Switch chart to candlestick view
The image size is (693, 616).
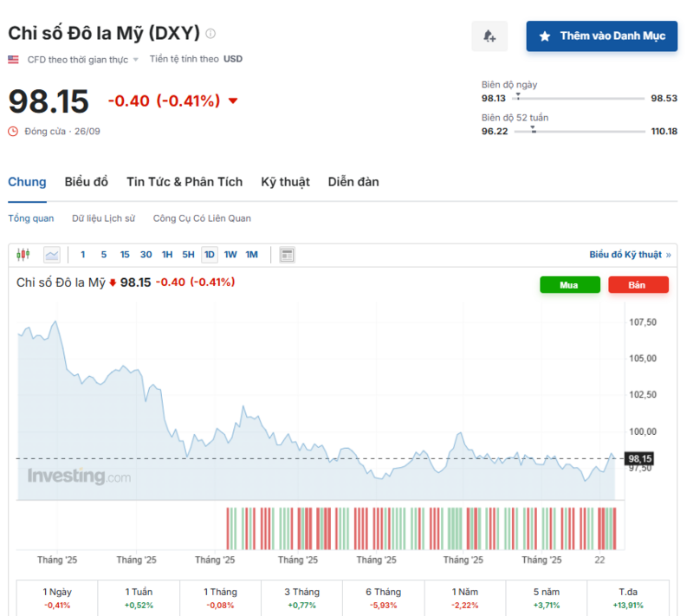23,255
